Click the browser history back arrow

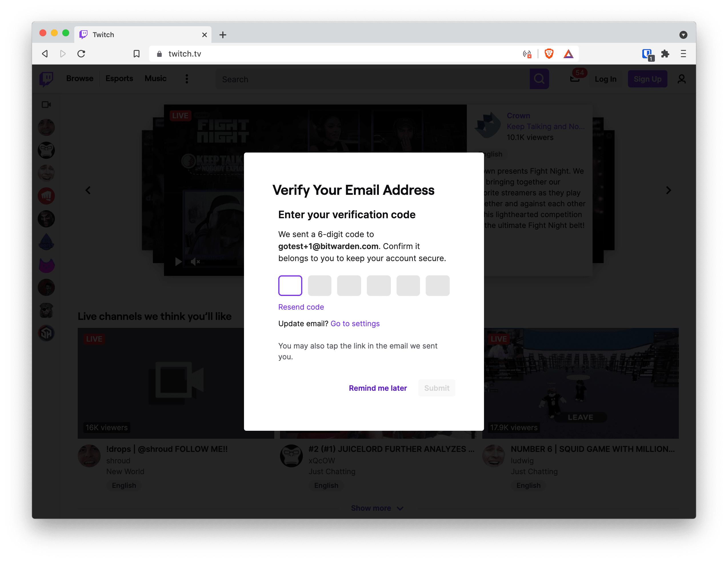point(45,53)
